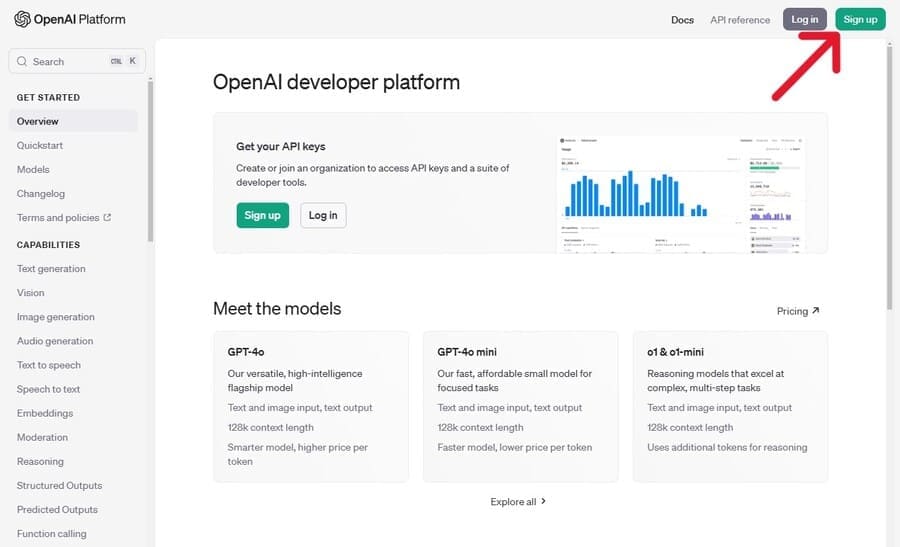Click the main page scrollbar thumb
This screenshot has width=900, height=547.
coord(890,178)
